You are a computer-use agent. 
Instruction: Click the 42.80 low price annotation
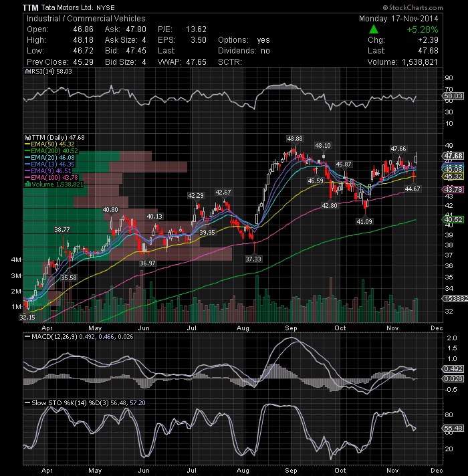tap(330, 205)
